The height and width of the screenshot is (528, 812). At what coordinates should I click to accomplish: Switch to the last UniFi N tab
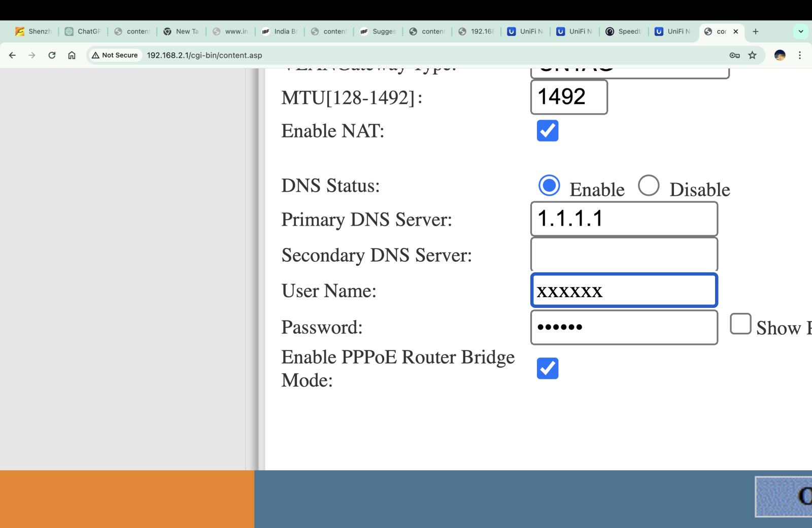(x=673, y=31)
